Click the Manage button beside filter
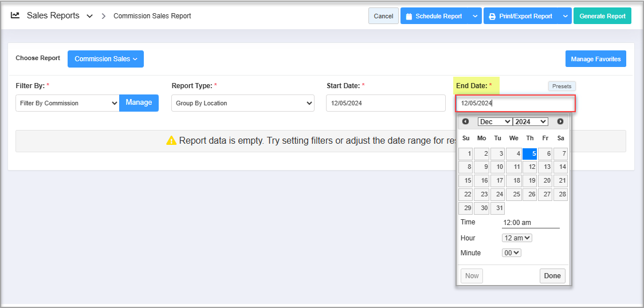This screenshot has width=644, height=308. pyautogui.click(x=139, y=102)
